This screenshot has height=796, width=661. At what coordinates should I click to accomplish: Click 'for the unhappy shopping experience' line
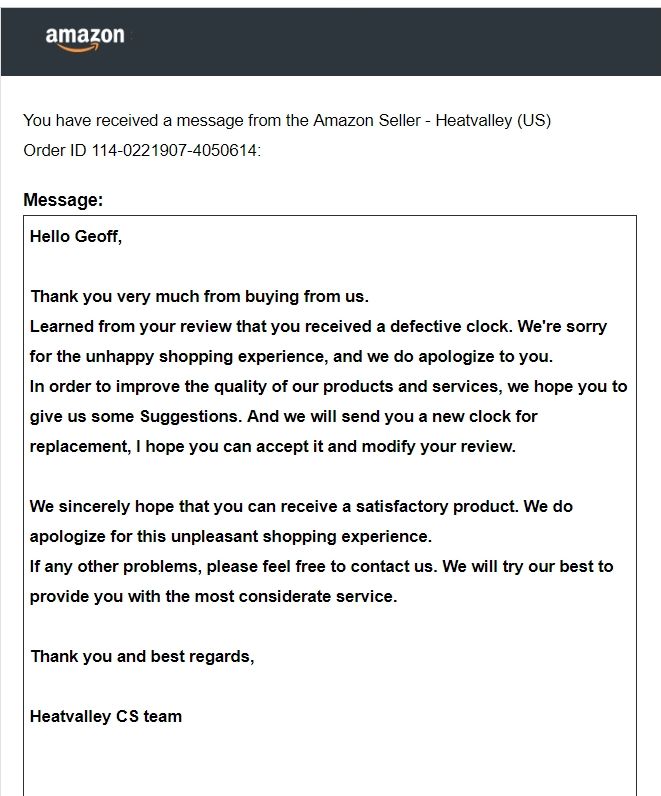[x=291, y=356]
